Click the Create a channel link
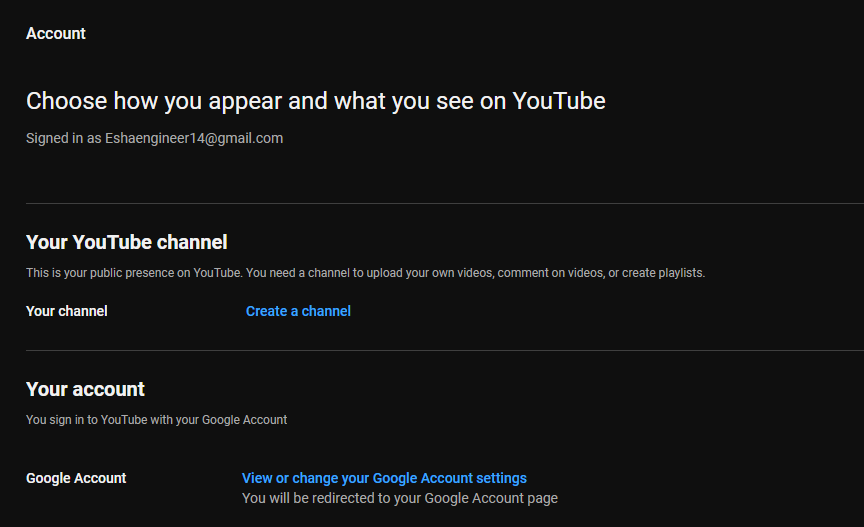The image size is (864, 527). pos(298,311)
